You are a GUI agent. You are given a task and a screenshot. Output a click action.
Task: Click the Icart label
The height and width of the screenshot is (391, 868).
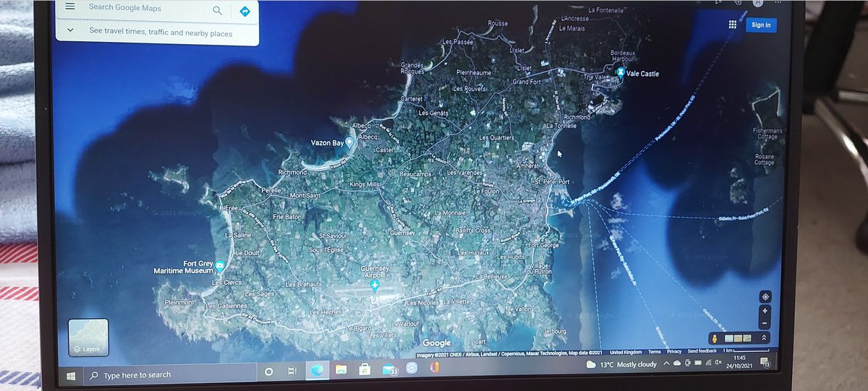point(479,340)
